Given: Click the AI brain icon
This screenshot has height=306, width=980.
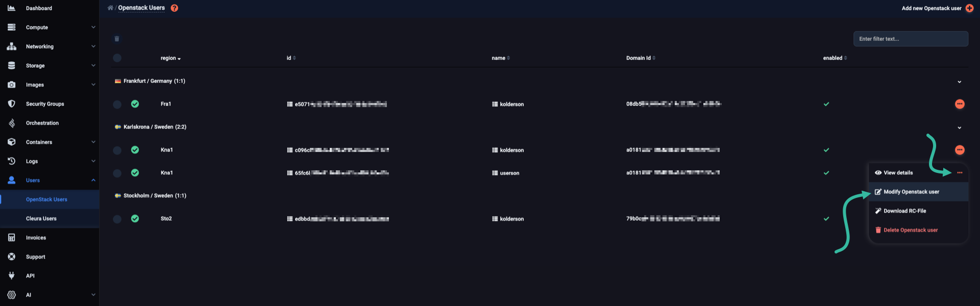Looking at the screenshot, I should 11,295.
